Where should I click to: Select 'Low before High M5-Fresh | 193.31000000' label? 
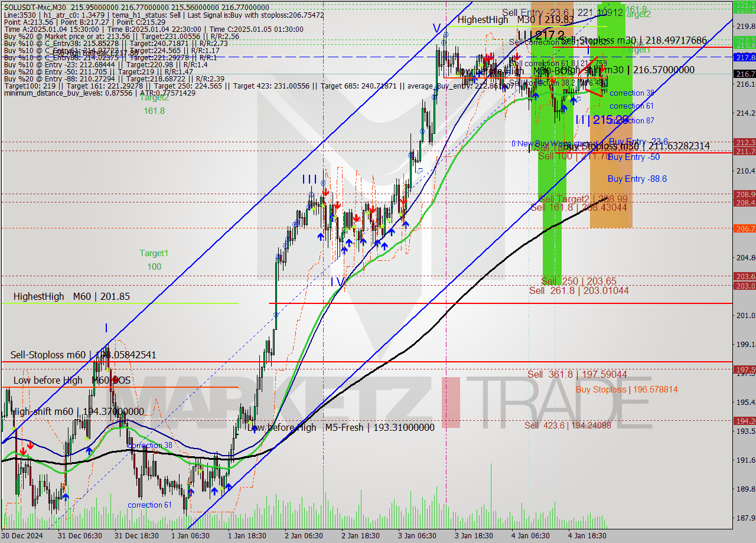coord(341,428)
